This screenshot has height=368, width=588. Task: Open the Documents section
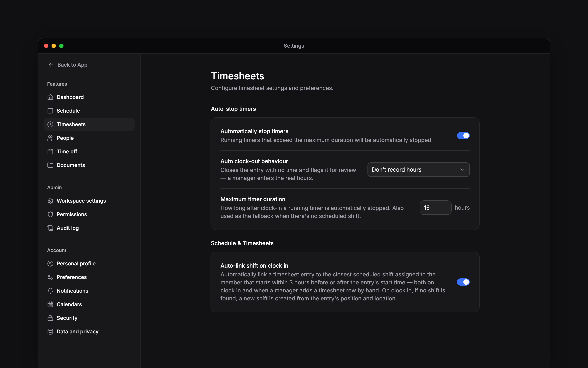point(89,165)
